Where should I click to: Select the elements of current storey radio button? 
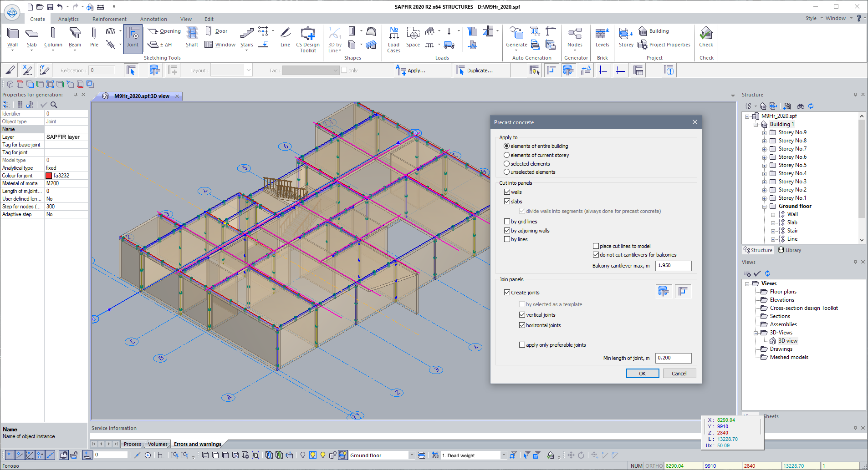coord(506,155)
